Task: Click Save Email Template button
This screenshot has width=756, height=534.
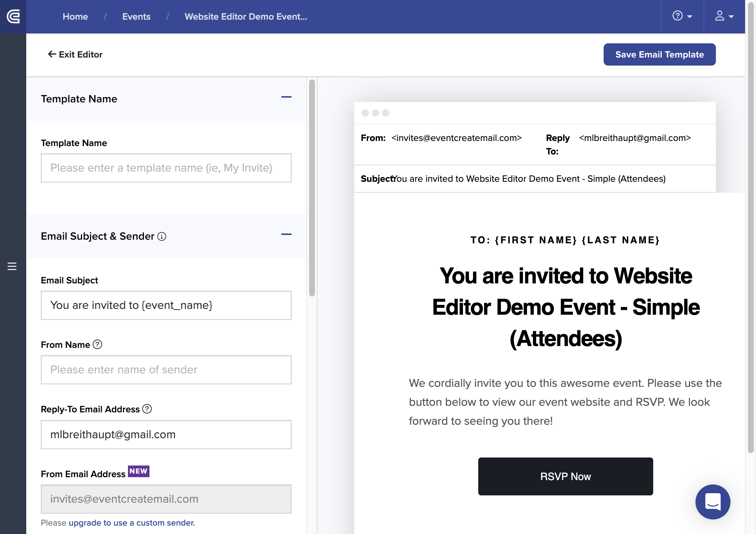Action: coord(659,54)
